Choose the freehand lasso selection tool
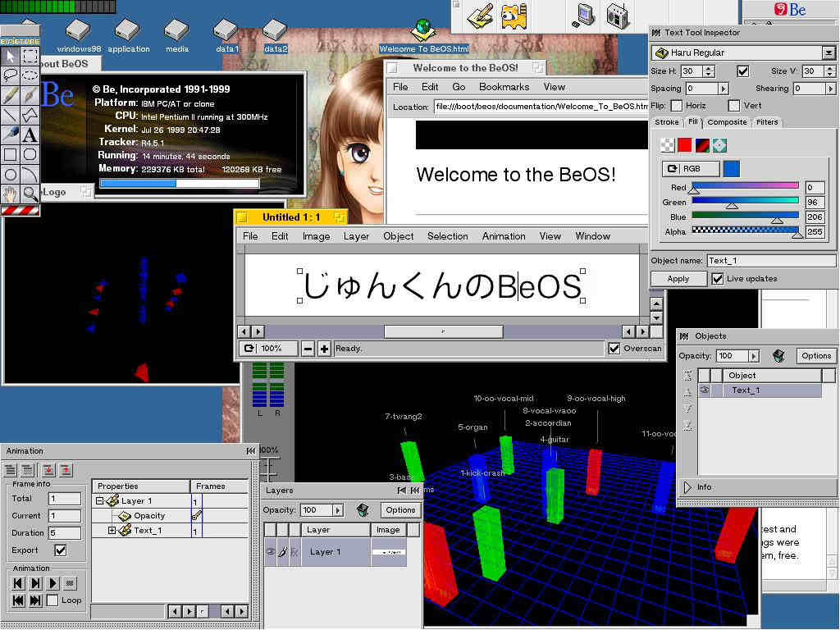The image size is (840, 630). [x=10, y=75]
